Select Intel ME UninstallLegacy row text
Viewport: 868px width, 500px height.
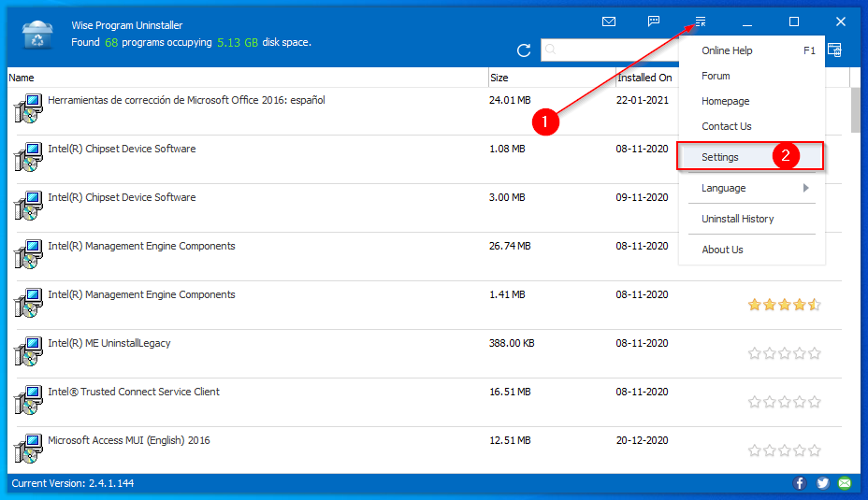click(109, 343)
